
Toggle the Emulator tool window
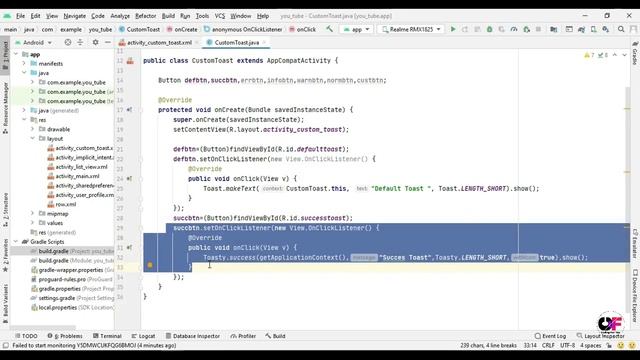pos(635,243)
